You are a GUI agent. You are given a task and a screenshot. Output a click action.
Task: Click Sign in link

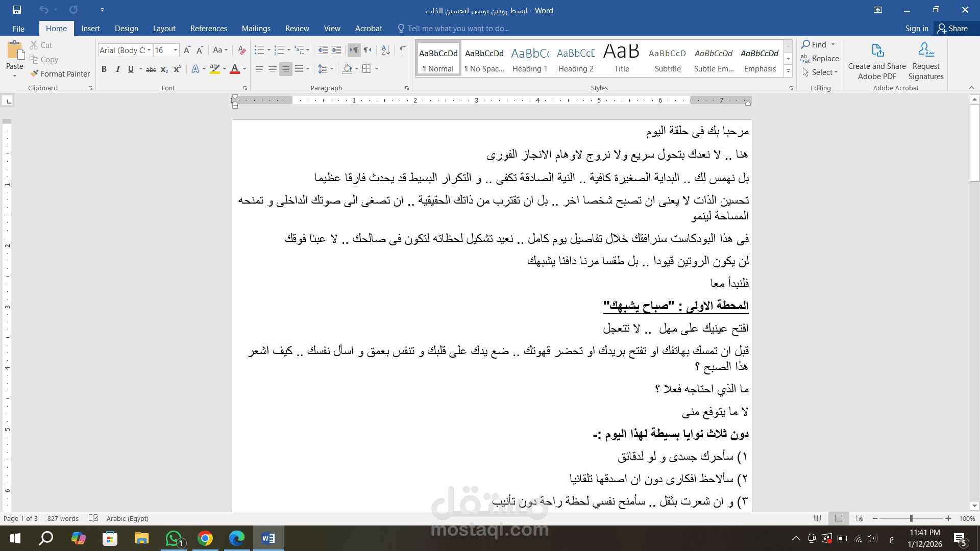pos(916,29)
